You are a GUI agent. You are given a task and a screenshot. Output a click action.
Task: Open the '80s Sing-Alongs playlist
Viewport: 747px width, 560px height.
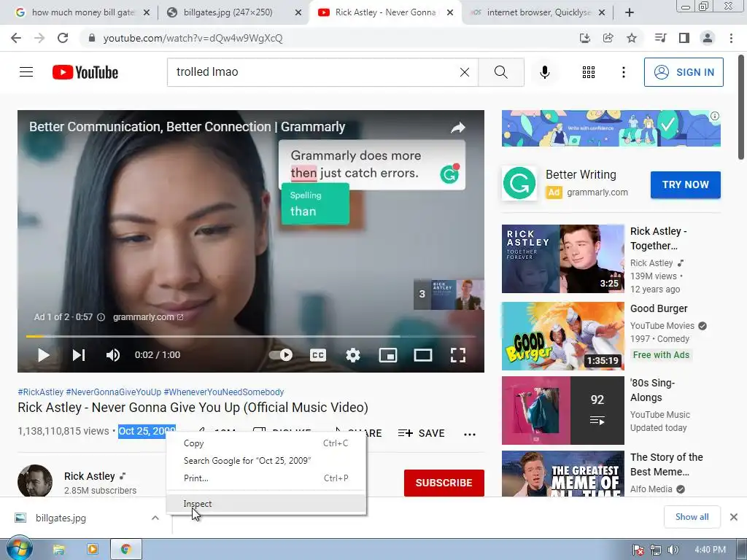click(x=562, y=410)
